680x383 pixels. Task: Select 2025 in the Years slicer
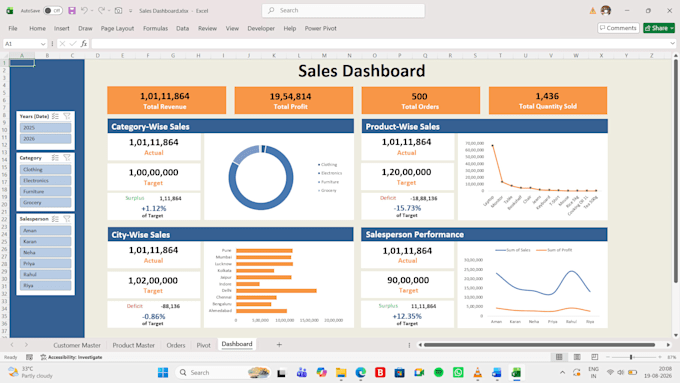(x=45, y=128)
